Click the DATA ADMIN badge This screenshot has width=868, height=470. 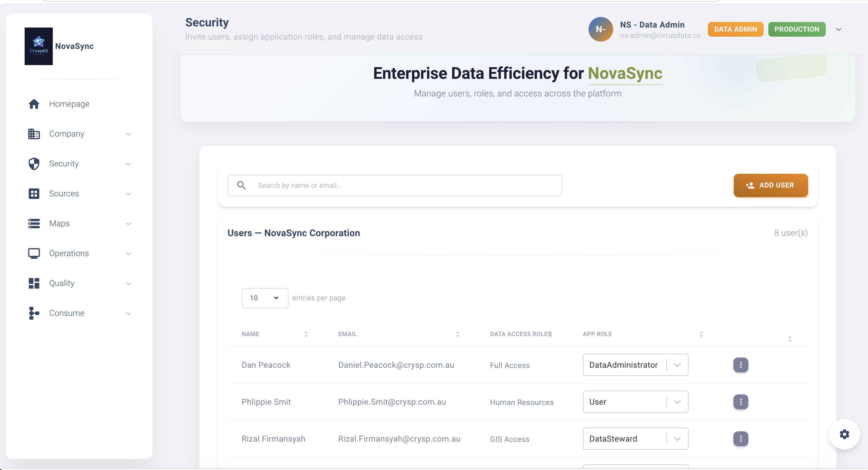(735, 29)
